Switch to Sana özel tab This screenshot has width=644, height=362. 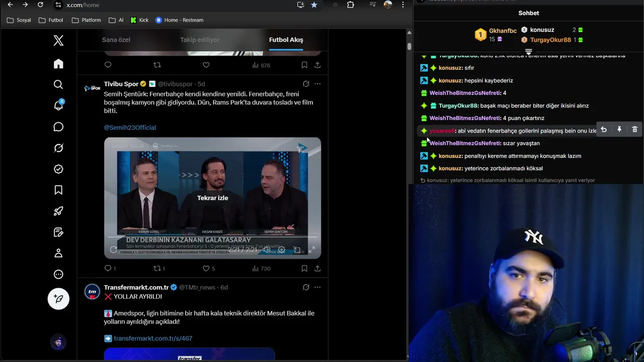tap(116, 40)
